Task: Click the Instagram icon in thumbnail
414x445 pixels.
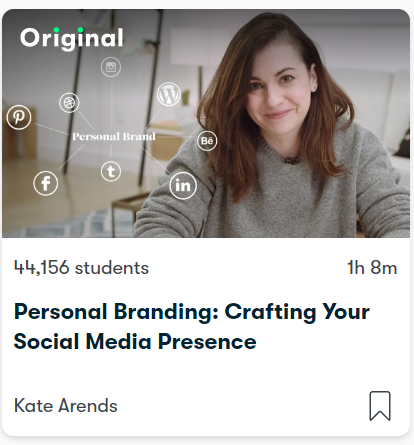Action: click(x=111, y=67)
